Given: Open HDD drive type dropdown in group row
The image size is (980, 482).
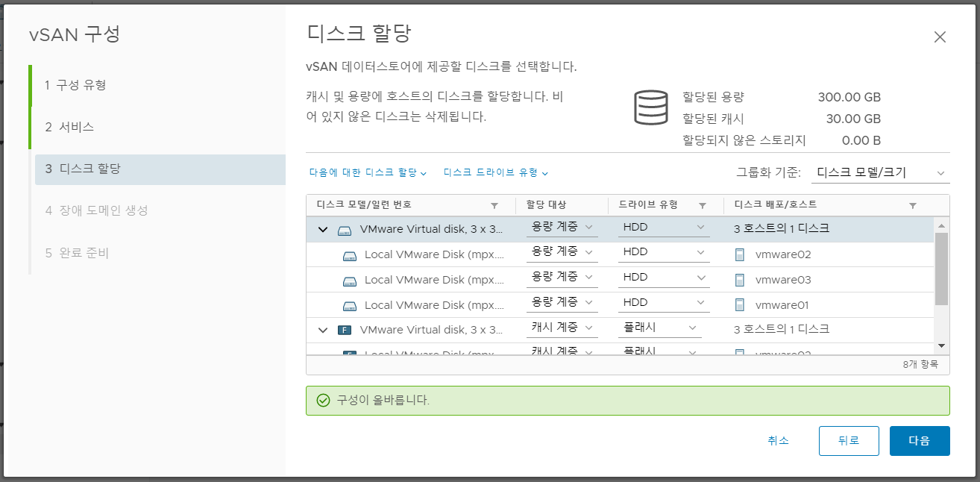Looking at the screenshot, I should click(x=664, y=227).
